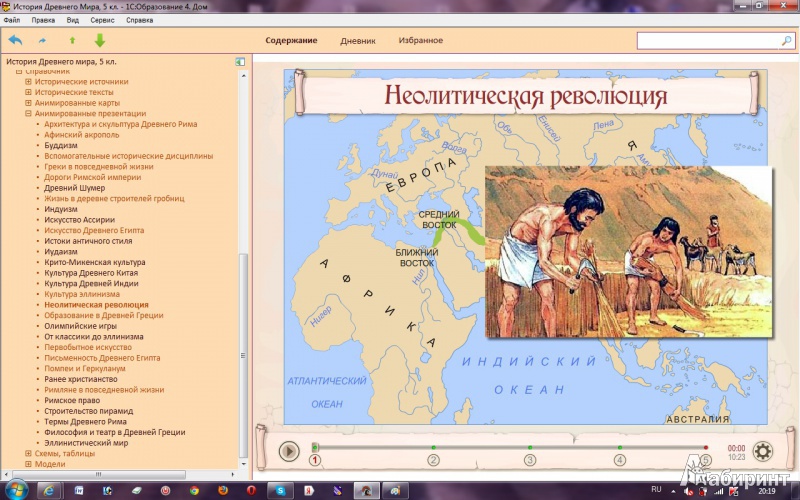Open Google Chrome from taskbar
800x500 pixels.
pos(194,490)
